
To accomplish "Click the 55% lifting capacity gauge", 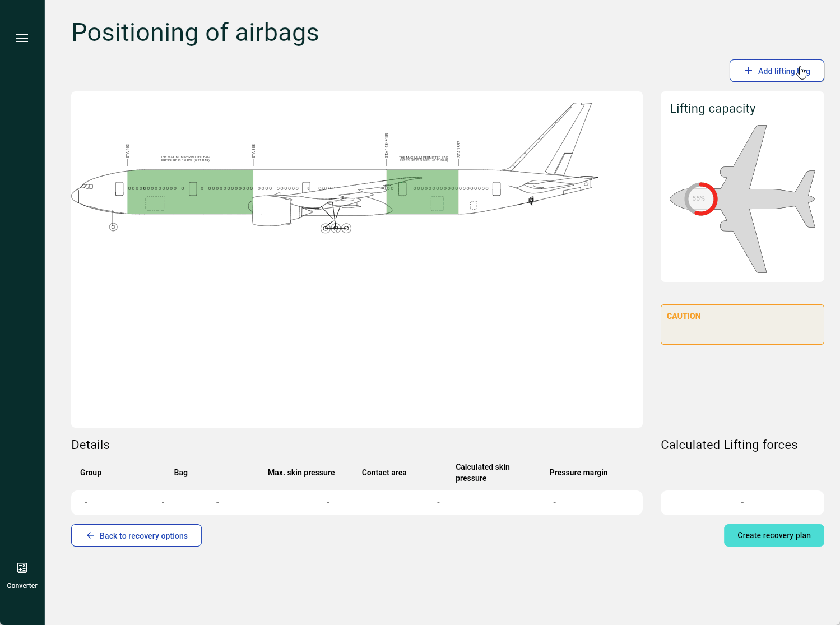I will tap(700, 198).
